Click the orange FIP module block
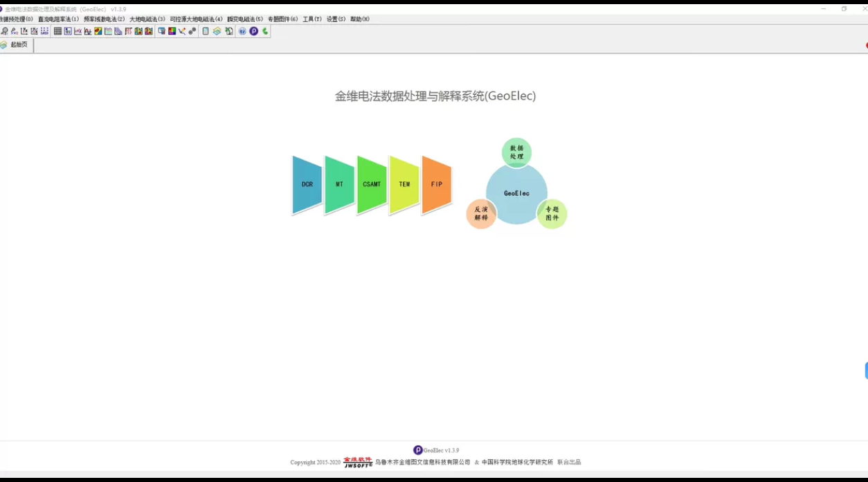 coord(437,185)
